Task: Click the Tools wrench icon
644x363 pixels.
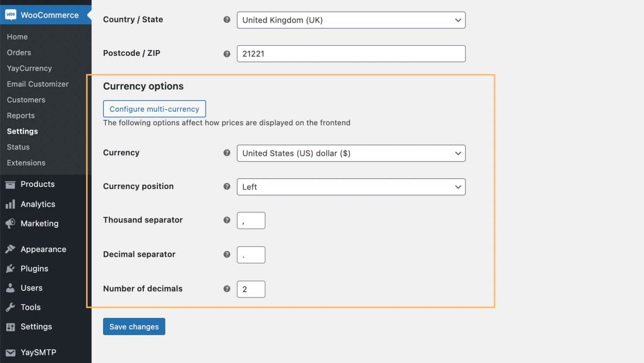Action: pos(10,307)
